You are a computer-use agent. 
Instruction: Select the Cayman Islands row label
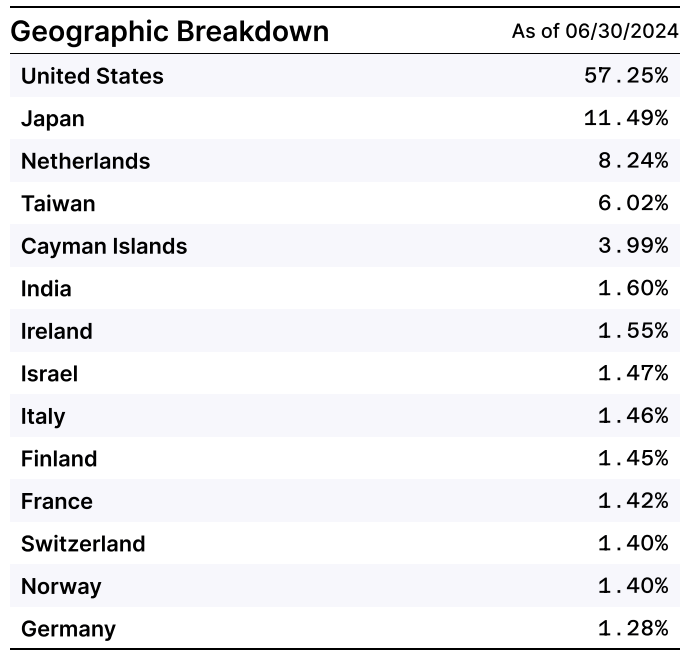[104, 246]
